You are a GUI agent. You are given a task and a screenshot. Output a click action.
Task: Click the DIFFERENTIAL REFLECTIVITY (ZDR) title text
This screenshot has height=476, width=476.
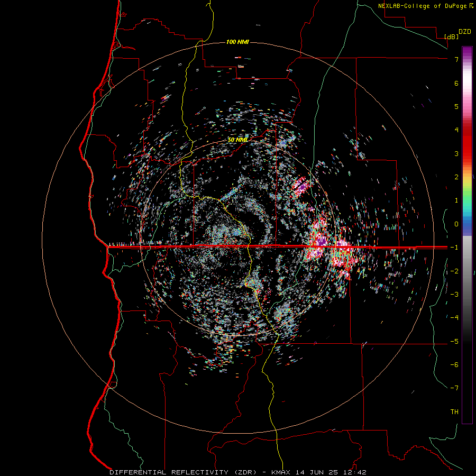pyautogui.click(x=184, y=472)
